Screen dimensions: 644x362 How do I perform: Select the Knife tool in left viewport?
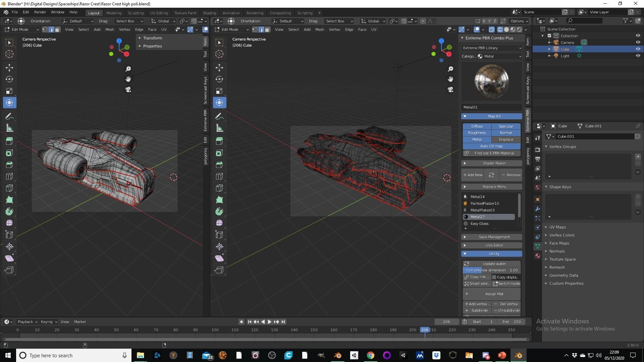click(x=9, y=188)
